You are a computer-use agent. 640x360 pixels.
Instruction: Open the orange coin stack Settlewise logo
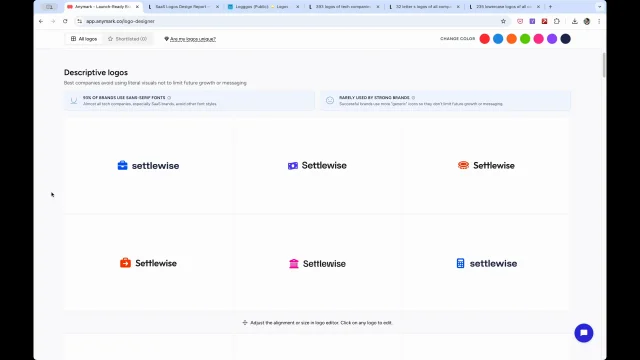coord(486,165)
